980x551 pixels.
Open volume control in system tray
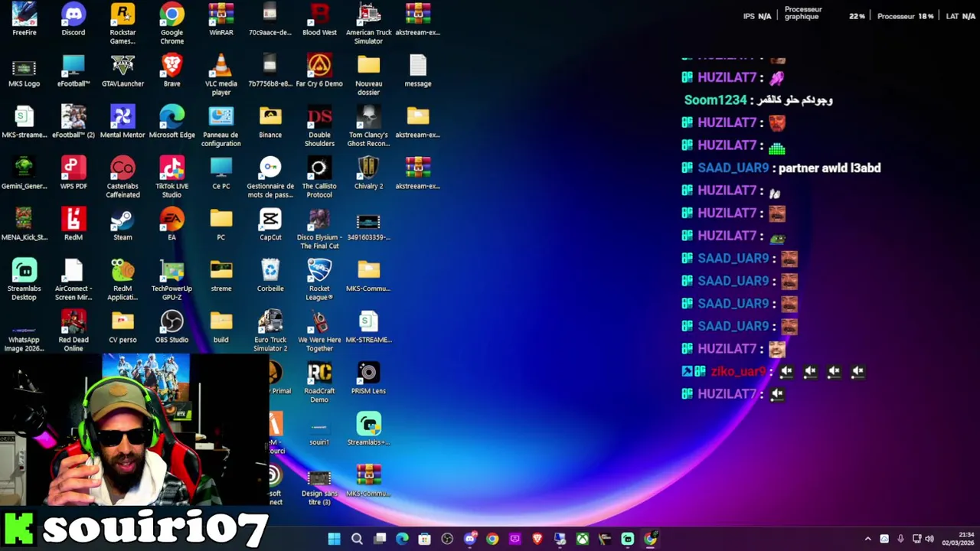click(x=929, y=539)
